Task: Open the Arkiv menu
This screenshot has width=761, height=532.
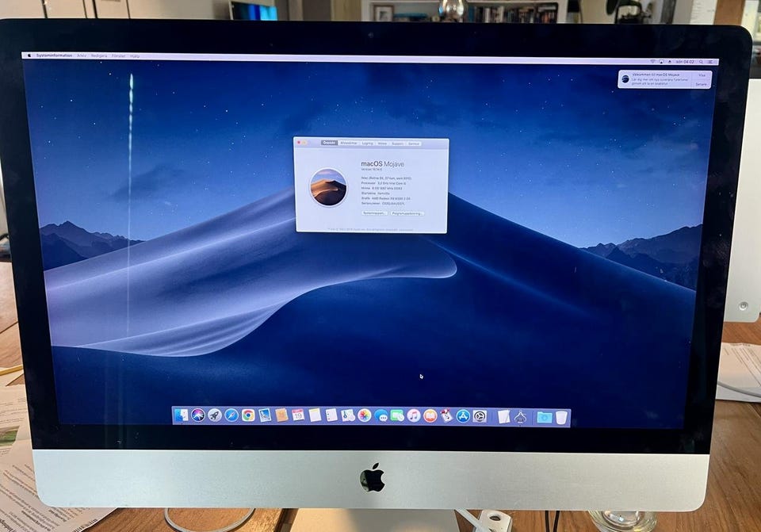Action: pyautogui.click(x=82, y=55)
